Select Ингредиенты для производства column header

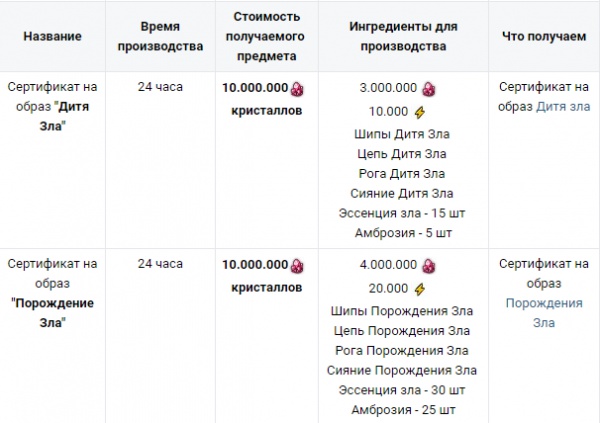[x=403, y=36]
